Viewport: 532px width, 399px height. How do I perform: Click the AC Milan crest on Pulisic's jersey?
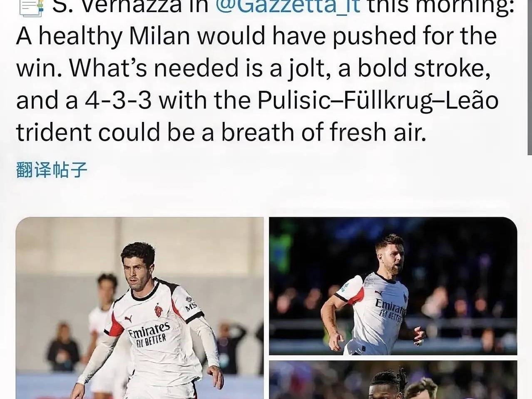(x=159, y=310)
